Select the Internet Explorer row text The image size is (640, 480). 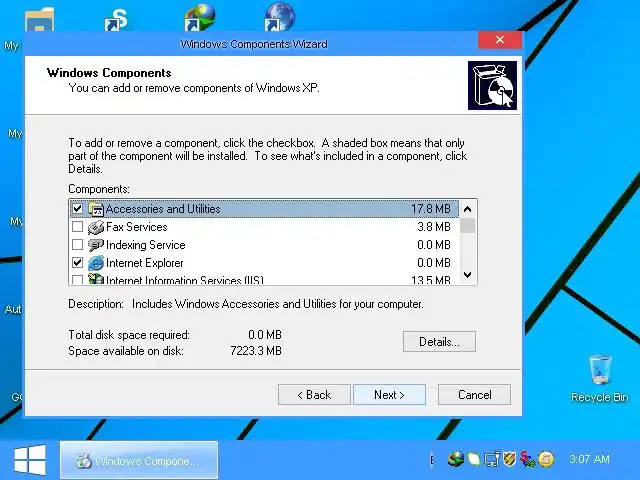click(x=144, y=263)
